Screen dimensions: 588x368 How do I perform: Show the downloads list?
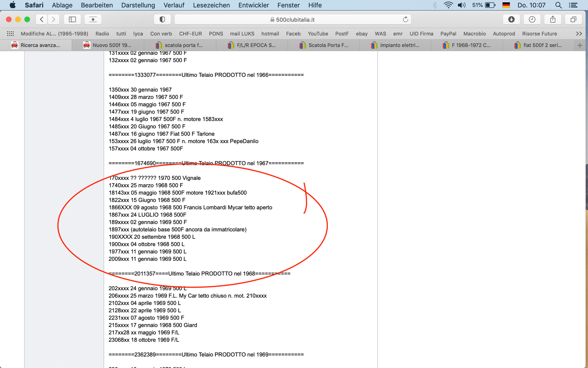(512, 19)
